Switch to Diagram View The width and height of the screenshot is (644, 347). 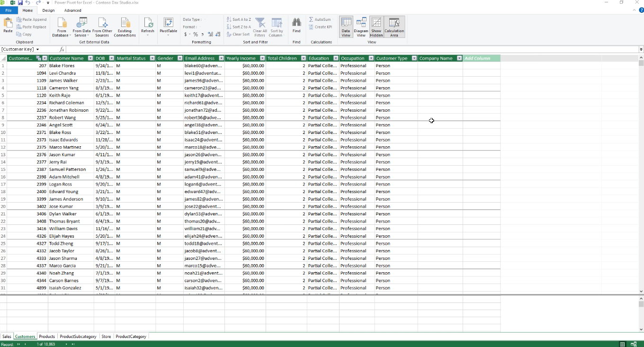tap(361, 27)
